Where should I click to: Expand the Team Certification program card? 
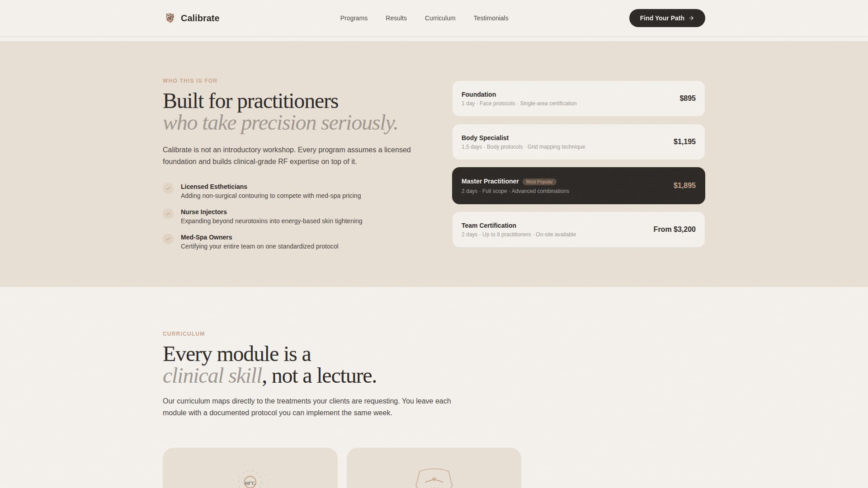click(x=579, y=230)
